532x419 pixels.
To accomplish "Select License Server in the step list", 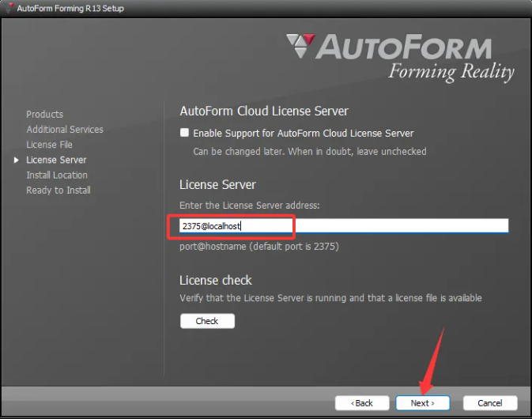I will coord(56,160).
